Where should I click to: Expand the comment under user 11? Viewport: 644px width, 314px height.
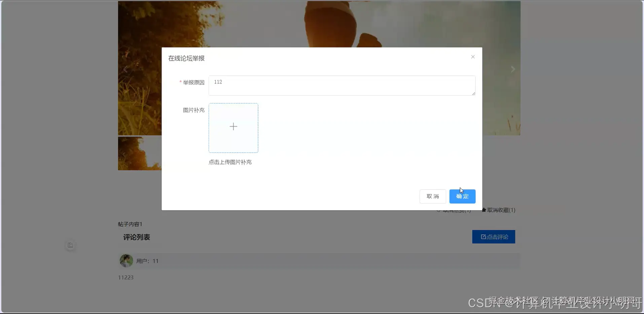click(126, 277)
